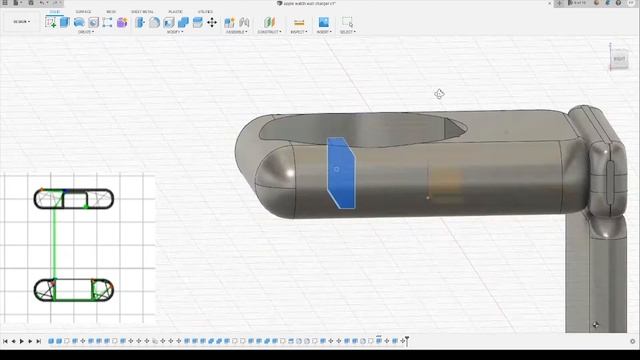
Task: Jump to timeline beginning
Action: click(5, 341)
